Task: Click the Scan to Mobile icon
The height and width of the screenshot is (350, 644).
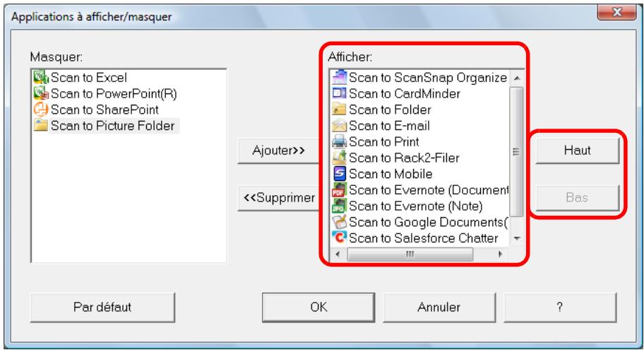Action: (339, 173)
